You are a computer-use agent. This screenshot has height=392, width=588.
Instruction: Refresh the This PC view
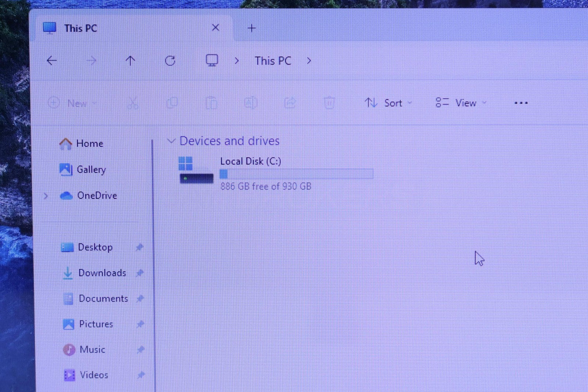(x=170, y=61)
